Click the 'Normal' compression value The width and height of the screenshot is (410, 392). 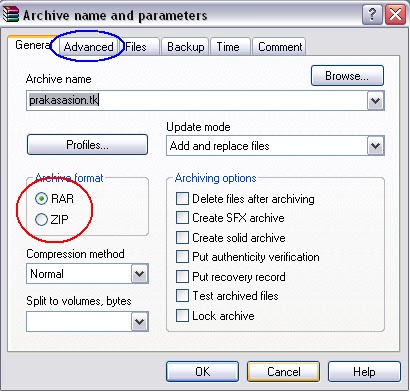(x=47, y=274)
